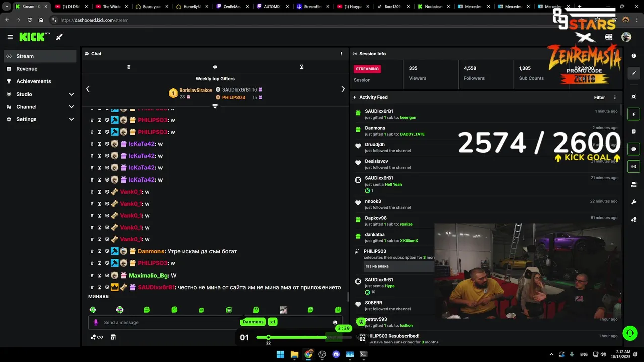Image resolution: width=644 pixels, height=362 pixels.
Task: Click the hourglass icon in chat toolbar
Action: [302, 67]
